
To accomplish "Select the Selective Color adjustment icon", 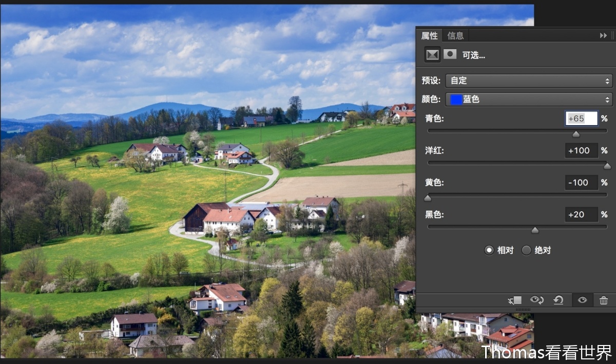I will (x=433, y=54).
